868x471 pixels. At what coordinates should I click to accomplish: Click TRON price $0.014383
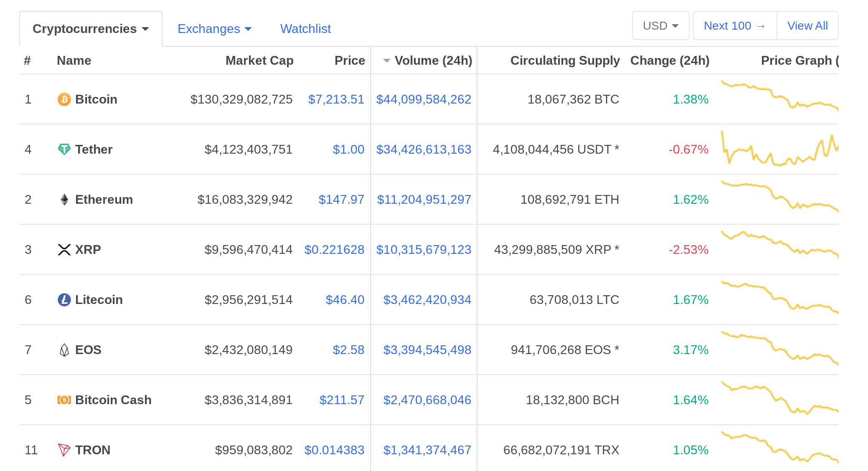tap(334, 450)
